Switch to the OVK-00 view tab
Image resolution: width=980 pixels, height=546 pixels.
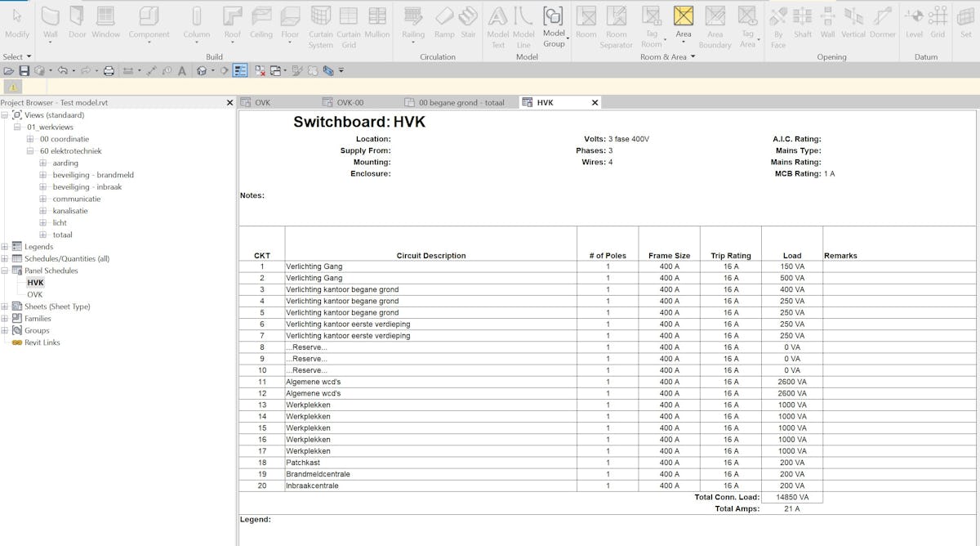tap(350, 102)
